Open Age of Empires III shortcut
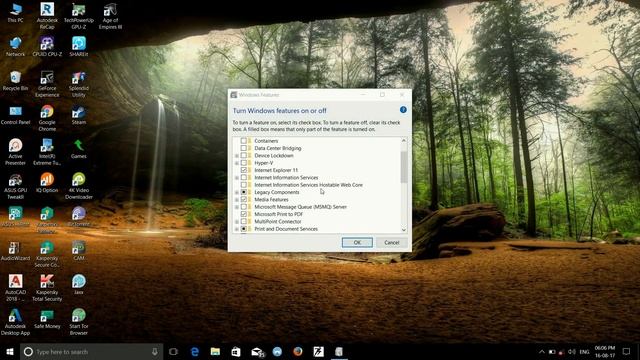640x360 pixels. [x=110, y=16]
